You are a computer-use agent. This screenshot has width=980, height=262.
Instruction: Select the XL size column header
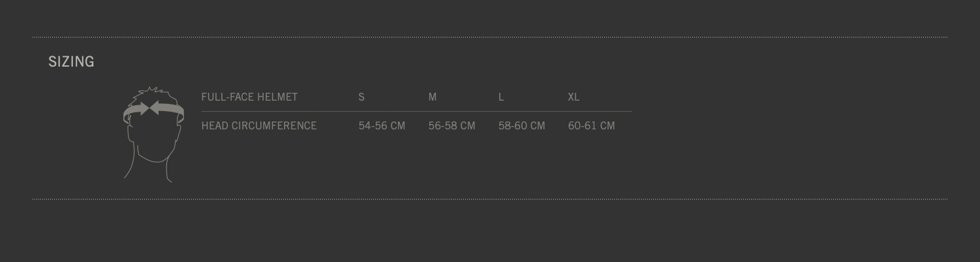[574, 97]
